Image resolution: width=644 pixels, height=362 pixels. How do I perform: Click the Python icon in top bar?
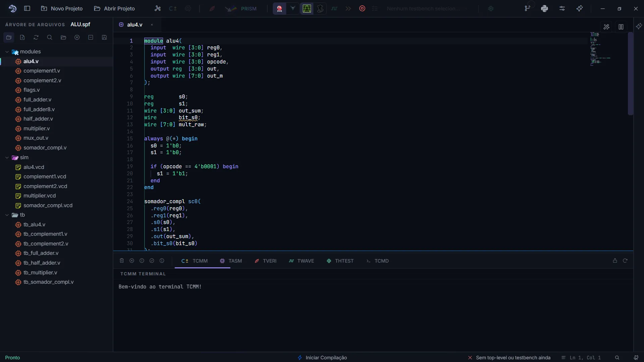tap(545, 8)
